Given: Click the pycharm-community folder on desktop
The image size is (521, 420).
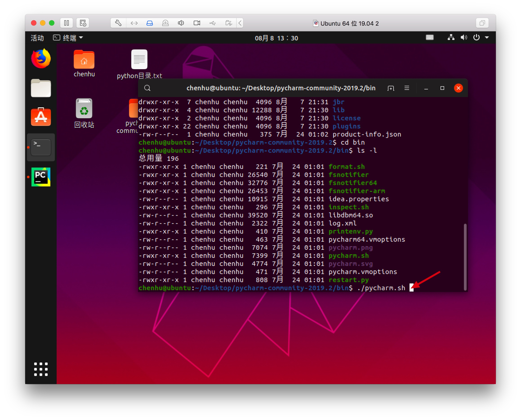Looking at the screenshot, I should [x=127, y=116].
